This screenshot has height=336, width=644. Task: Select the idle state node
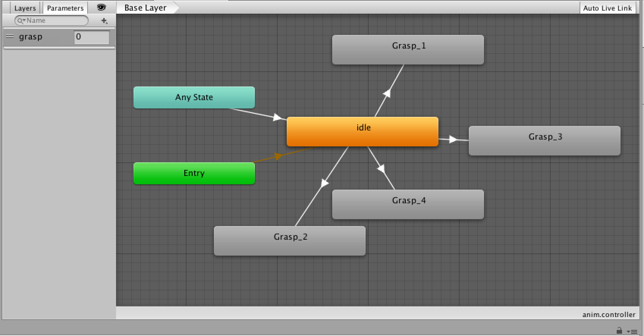point(363,132)
